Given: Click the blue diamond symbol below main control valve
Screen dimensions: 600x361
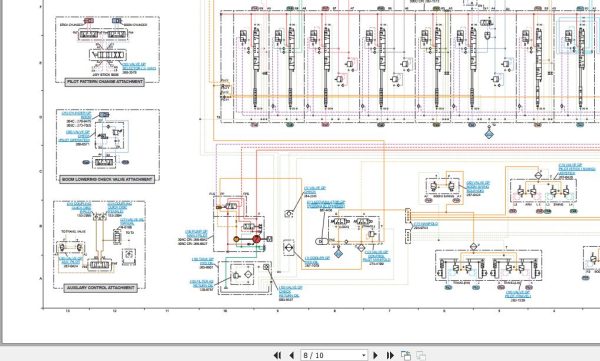Looking at the screenshot, I should click(489, 134).
